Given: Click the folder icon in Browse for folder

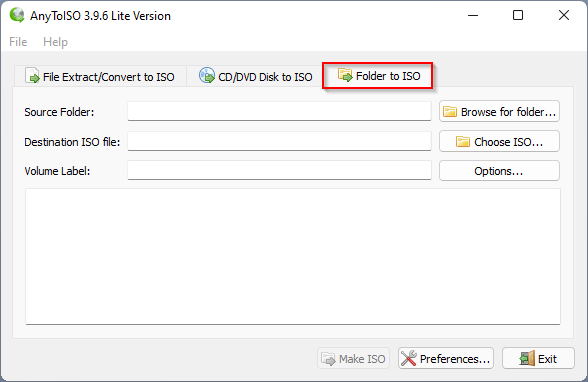Looking at the screenshot, I should [x=450, y=112].
